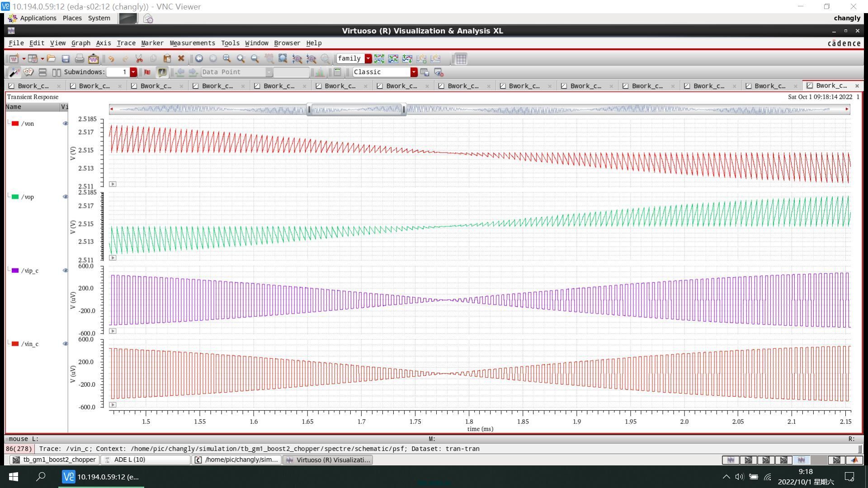The width and height of the screenshot is (868, 488).
Task: Toggle the info balloon icon
Action: [162, 72]
